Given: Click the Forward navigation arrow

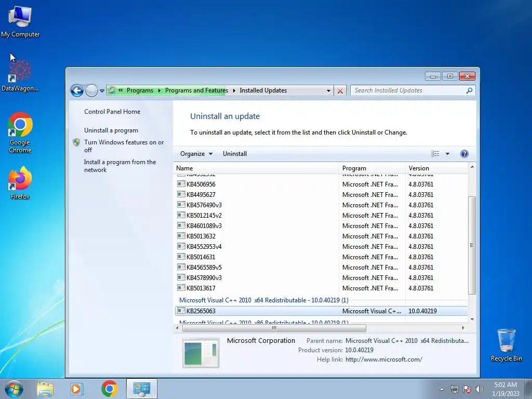Looking at the screenshot, I should (91, 90).
